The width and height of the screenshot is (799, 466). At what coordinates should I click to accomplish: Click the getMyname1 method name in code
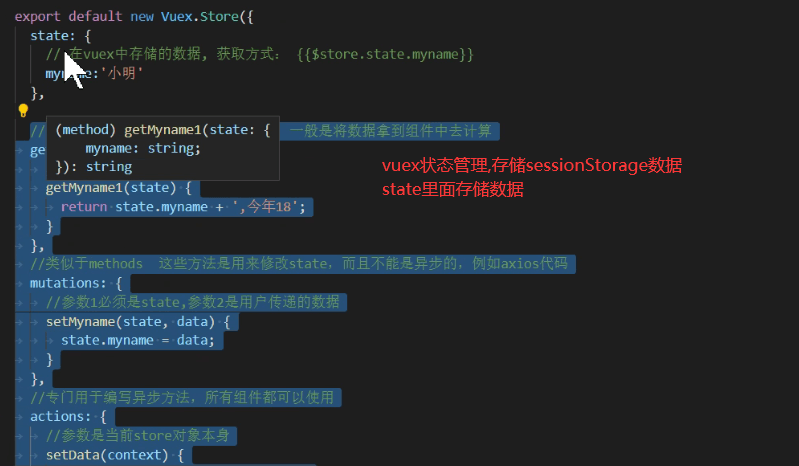click(x=85, y=188)
